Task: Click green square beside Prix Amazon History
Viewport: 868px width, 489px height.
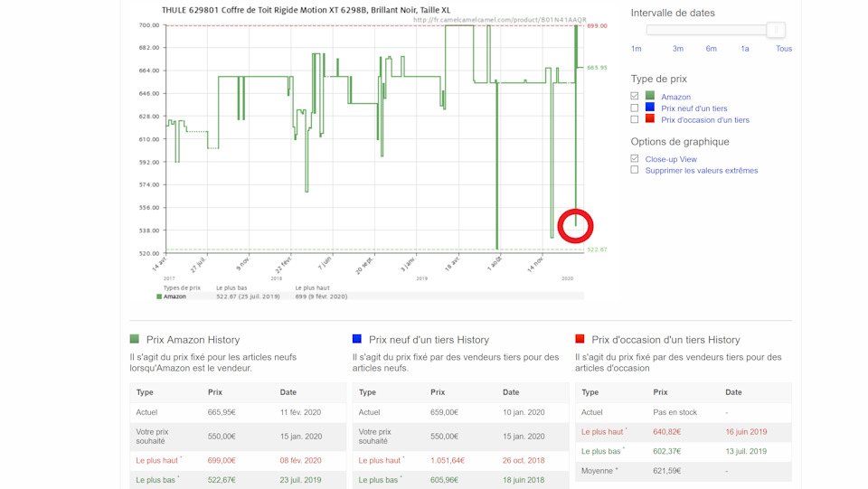Action: (134, 339)
